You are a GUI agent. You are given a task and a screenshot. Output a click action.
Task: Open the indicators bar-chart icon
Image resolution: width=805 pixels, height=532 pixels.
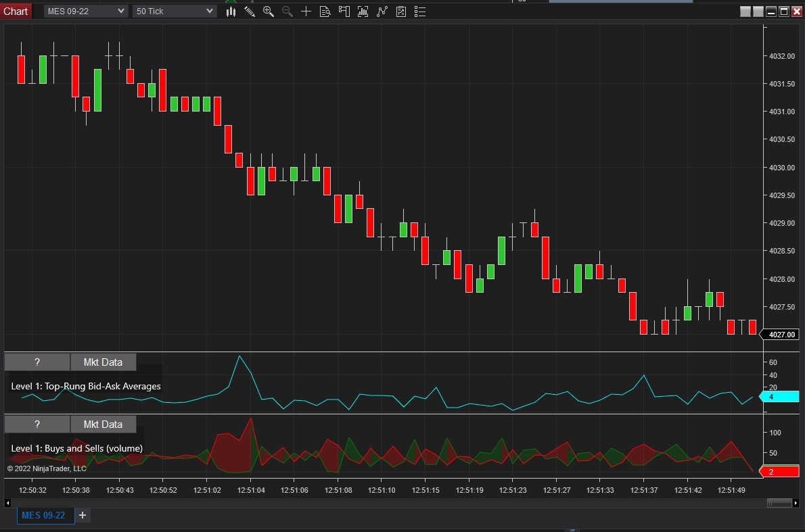tap(363, 11)
